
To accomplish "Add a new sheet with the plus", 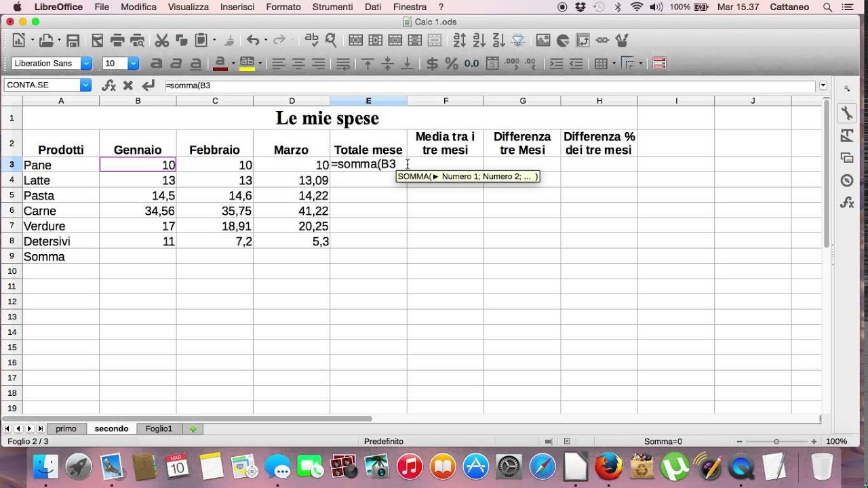I will tap(193, 428).
